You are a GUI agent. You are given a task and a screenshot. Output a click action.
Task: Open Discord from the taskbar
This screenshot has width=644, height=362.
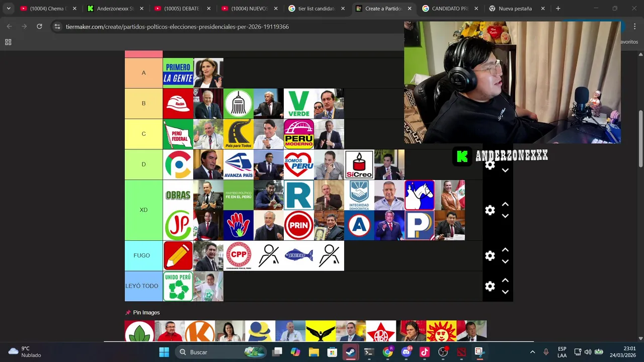(x=406, y=352)
